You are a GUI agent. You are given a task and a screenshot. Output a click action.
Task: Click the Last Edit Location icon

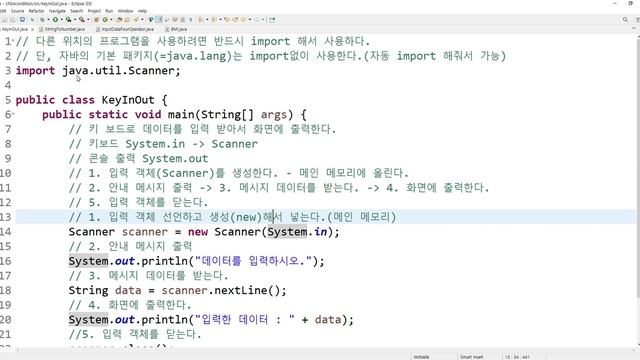click(227, 20)
